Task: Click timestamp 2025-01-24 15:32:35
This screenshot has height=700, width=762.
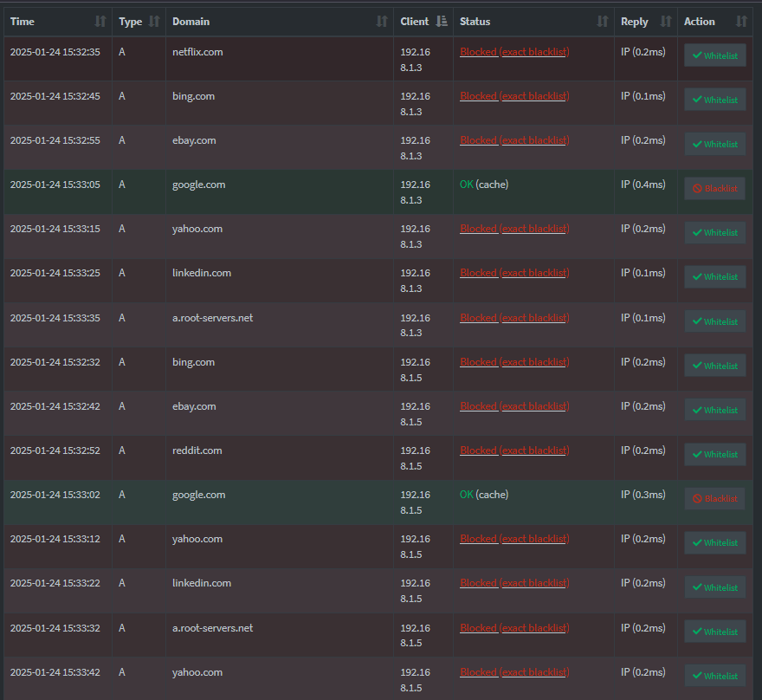Action: [x=55, y=51]
